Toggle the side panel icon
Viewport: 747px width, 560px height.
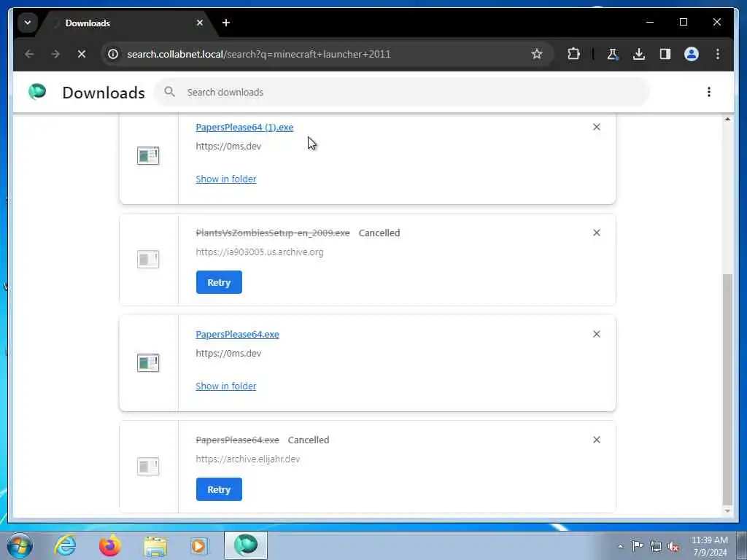(665, 54)
